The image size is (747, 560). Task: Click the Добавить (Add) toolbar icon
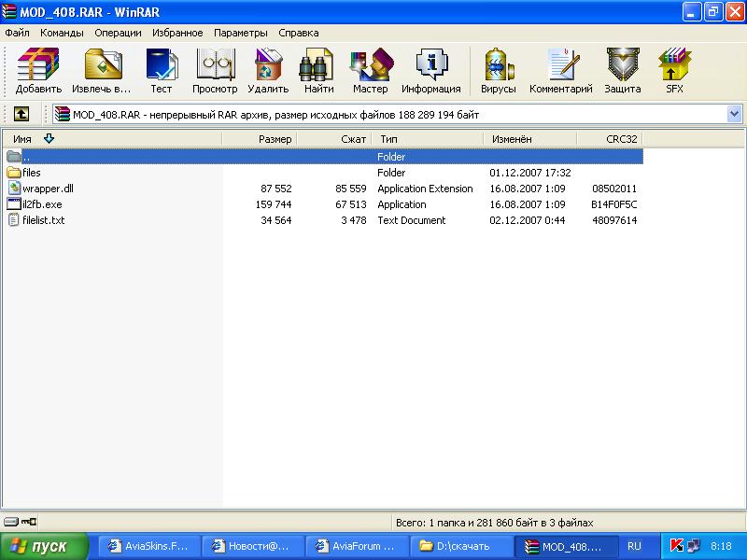pos(38,71)
